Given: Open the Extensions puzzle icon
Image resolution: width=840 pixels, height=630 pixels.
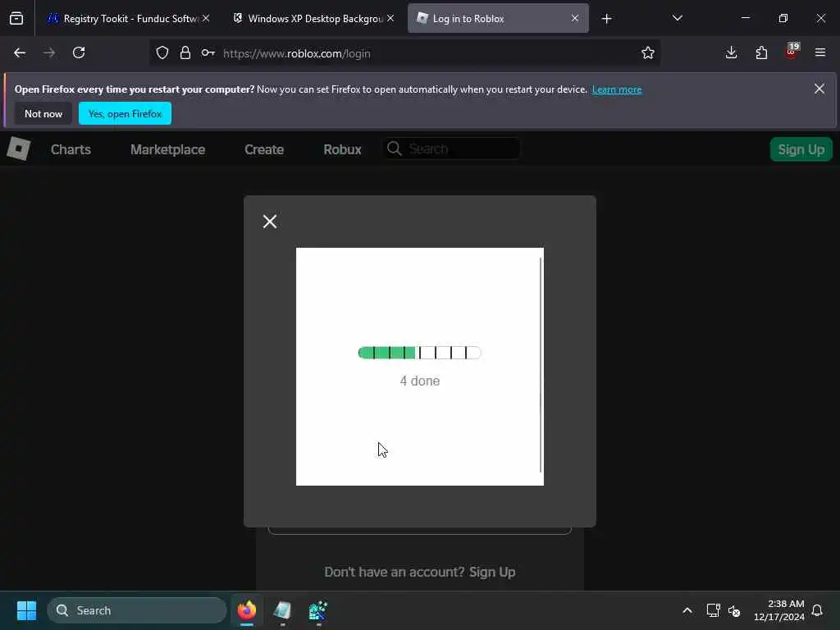Looking at the screenshot, I should (761, 53).
